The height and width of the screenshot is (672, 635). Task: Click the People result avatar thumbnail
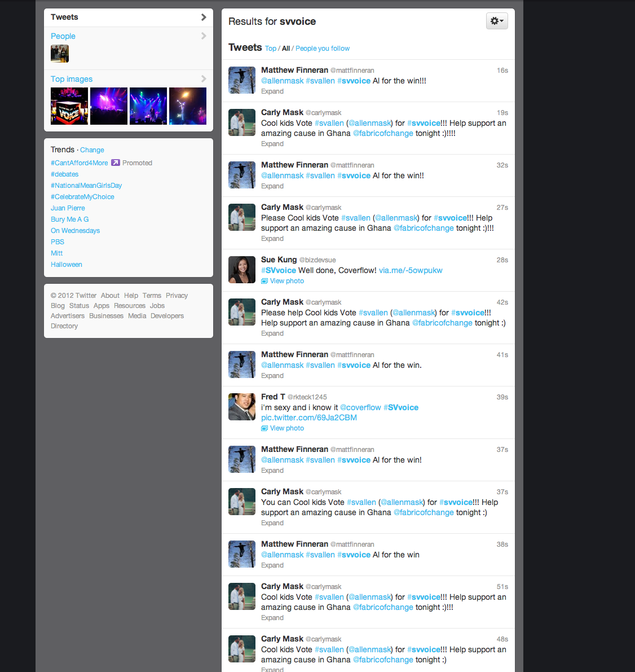coord(60,54)
